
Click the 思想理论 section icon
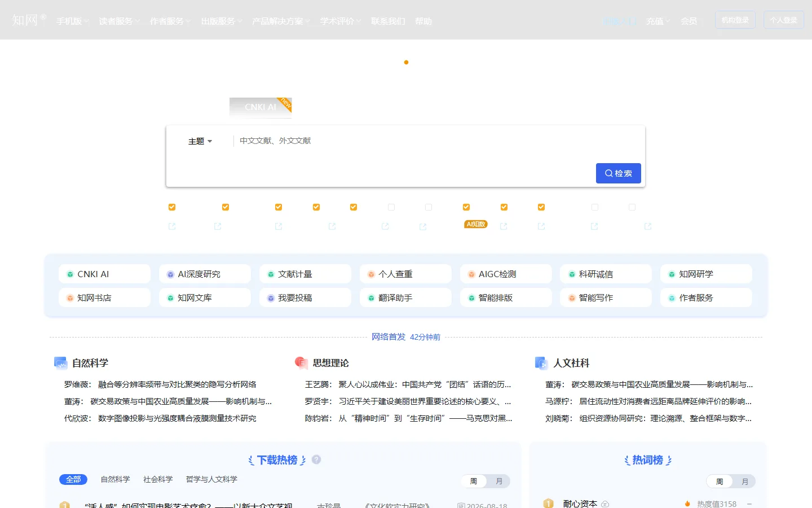click(x=301, y=363)
